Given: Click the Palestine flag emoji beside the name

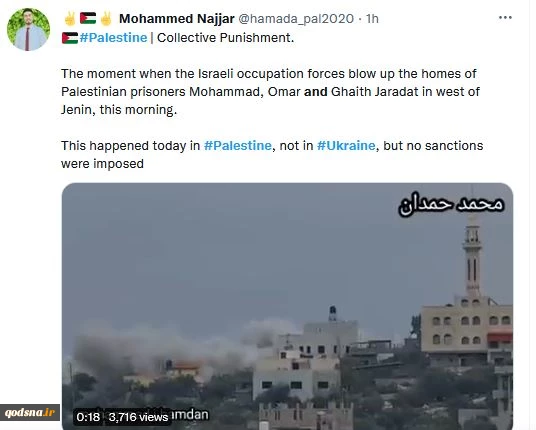Looking at the screenshot, I should point(88,18).
